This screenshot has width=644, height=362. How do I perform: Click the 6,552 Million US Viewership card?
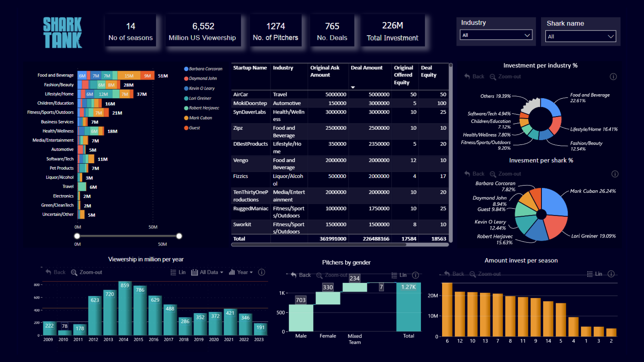point(203,31)
